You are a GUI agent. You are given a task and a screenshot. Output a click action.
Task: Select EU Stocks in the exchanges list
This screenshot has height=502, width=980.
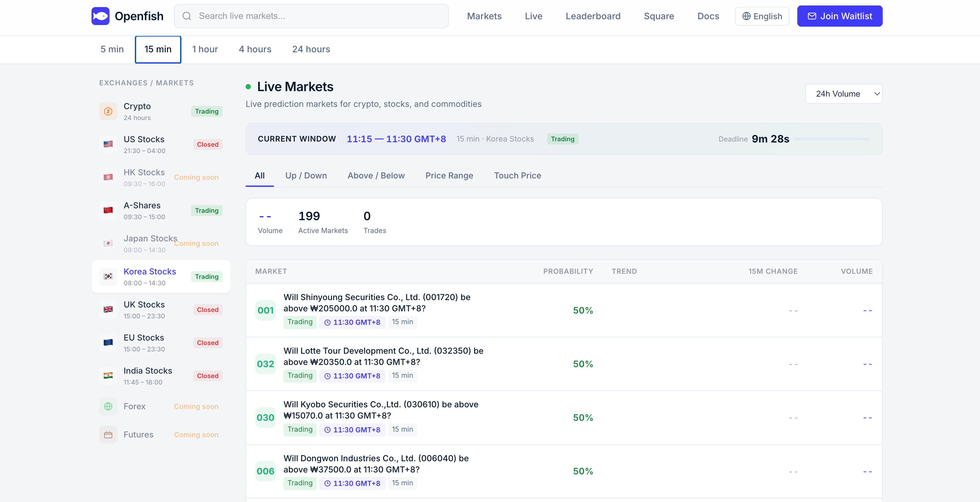pos(161,343)
